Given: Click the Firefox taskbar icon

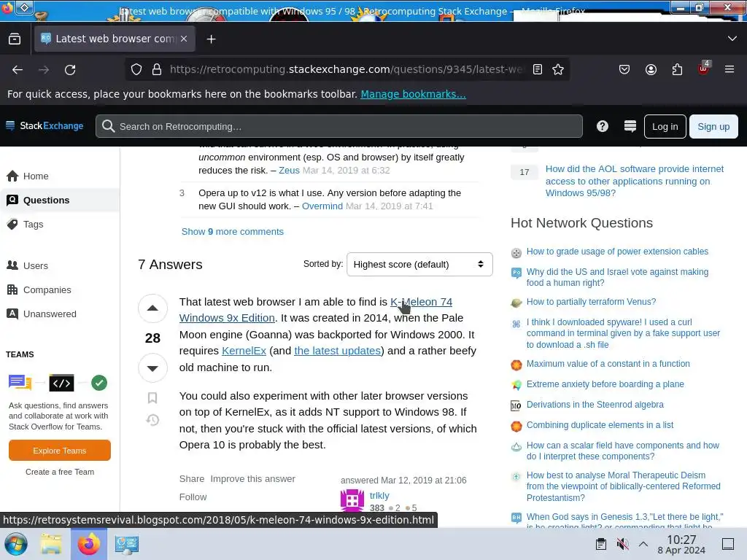Looking at the screenshot, I should pos(89,544).
